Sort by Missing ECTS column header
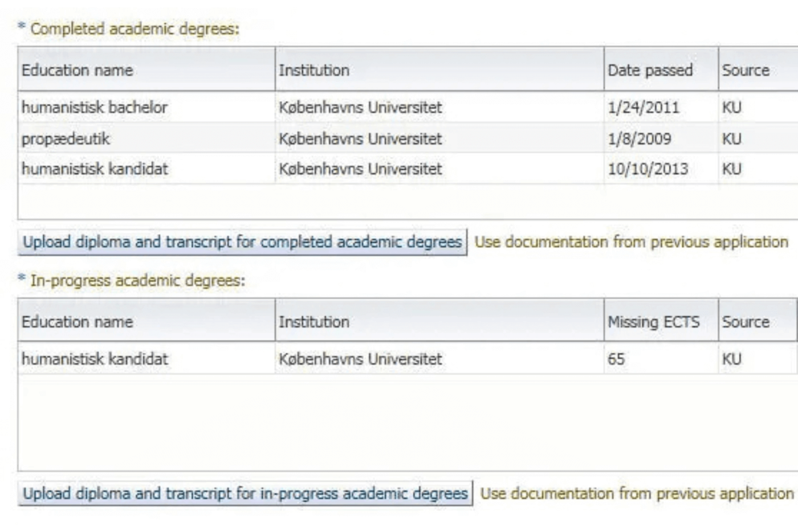The width and height of the screenshot is (798, 532). click(661, 321)
